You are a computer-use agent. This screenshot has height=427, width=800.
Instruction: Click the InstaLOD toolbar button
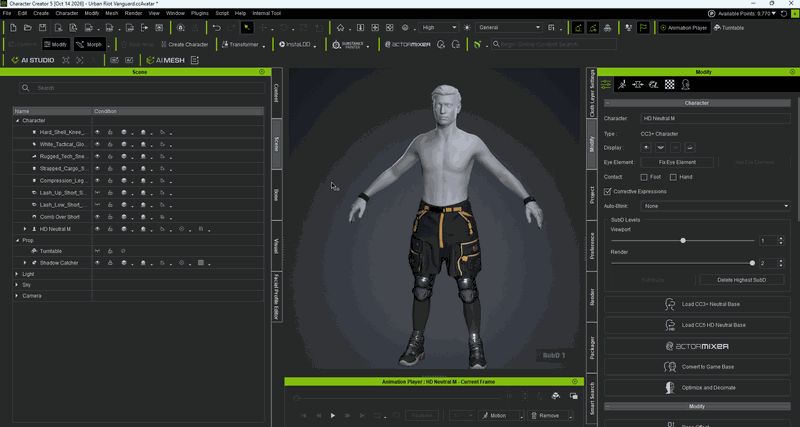click(x=295, y=44)
